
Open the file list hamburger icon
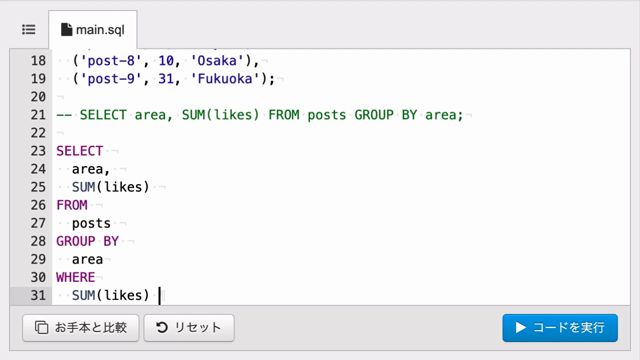pyautogui.click(x=29, y=29)
